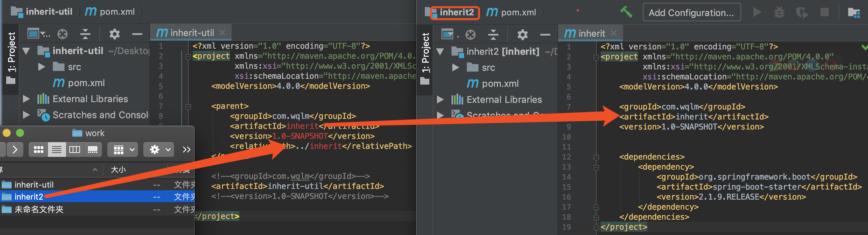
Task: Click the Debug bug icon
Action: (779, 12)
